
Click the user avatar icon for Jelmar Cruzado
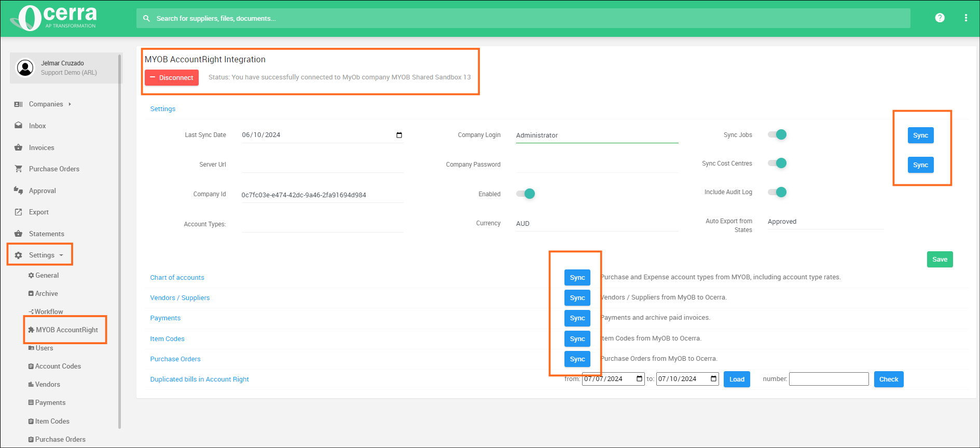25,67
